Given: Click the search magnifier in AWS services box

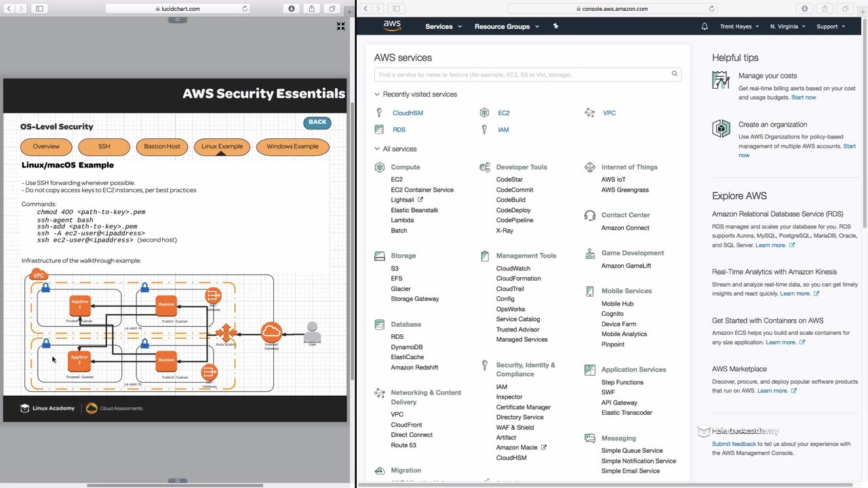Looking at the screenshot, I should tap(674, 74).
